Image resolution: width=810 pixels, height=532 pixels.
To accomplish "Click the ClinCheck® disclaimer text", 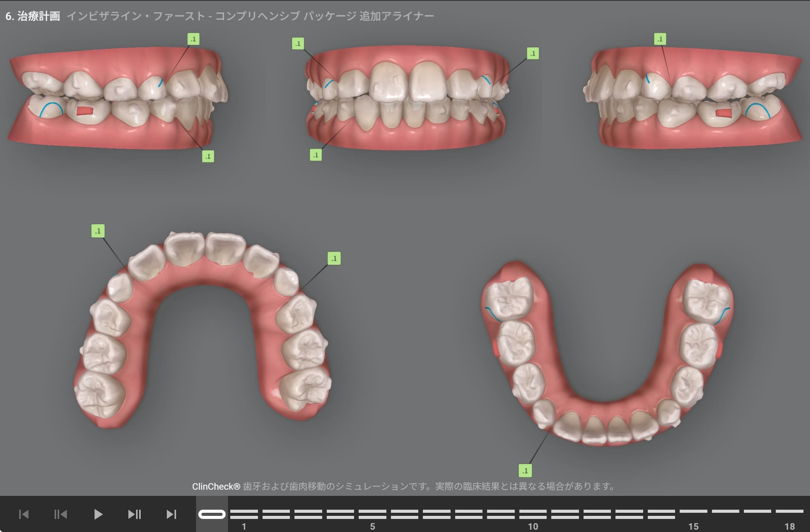I will (x=404, y=486).
